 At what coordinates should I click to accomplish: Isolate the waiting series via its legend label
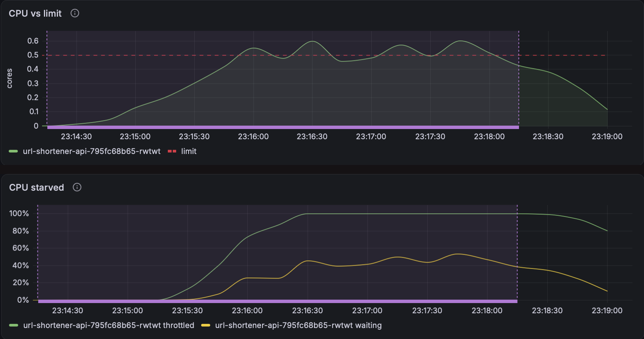pyautogui.click(x=299, y=325)
